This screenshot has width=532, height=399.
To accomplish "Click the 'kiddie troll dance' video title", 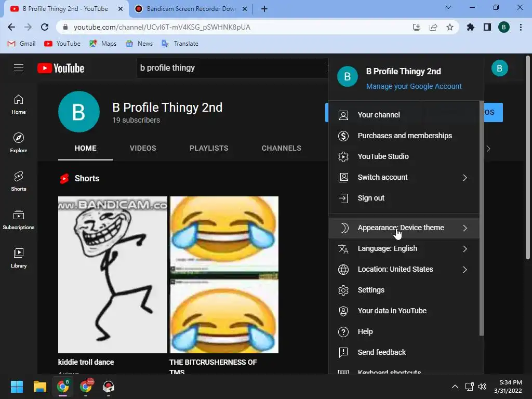I will [x=86, y=362].
